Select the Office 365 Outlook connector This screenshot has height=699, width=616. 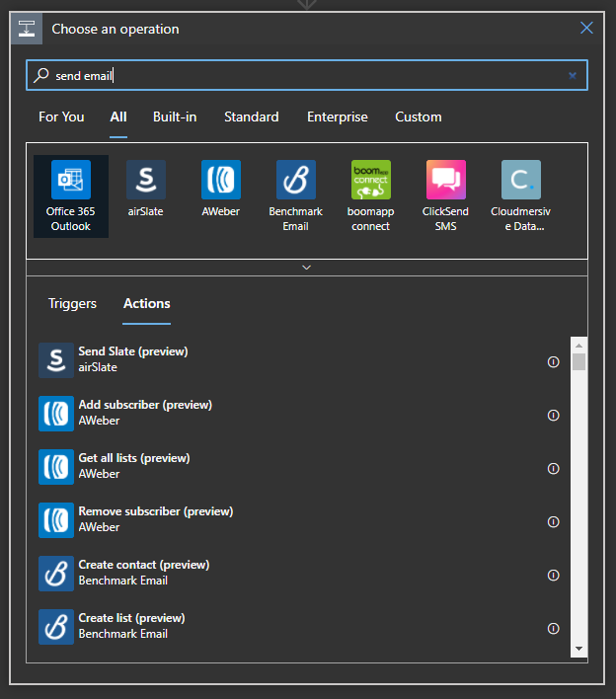(x=71, y=196)
